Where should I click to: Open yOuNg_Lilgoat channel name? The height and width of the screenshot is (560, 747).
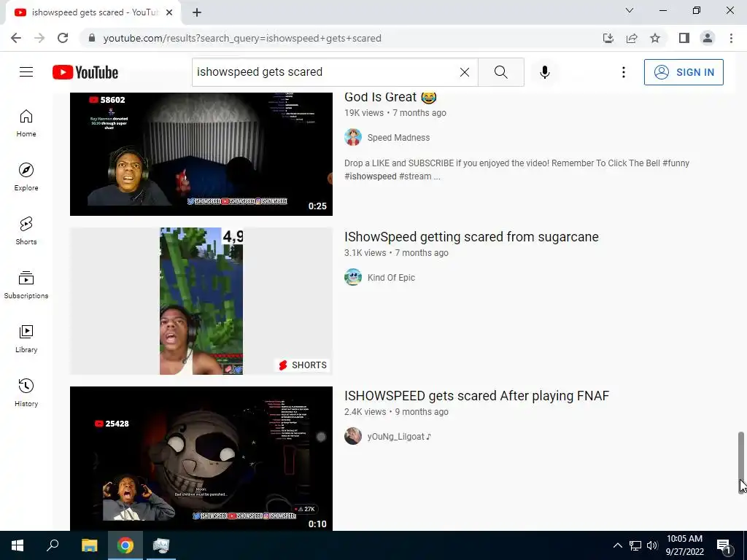tap(399, 437)
